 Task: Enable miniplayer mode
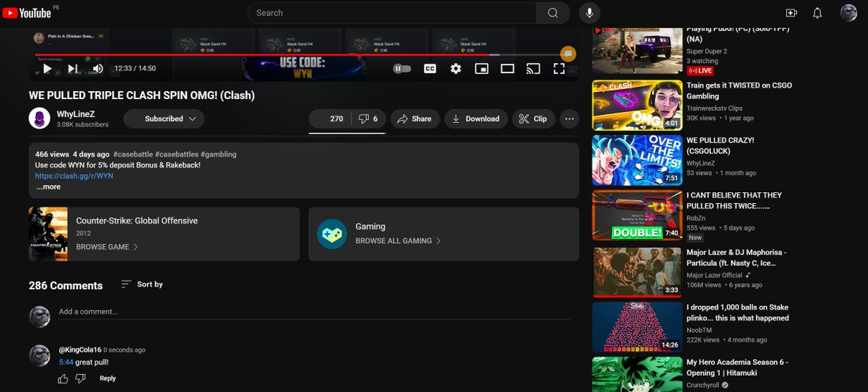482,69
